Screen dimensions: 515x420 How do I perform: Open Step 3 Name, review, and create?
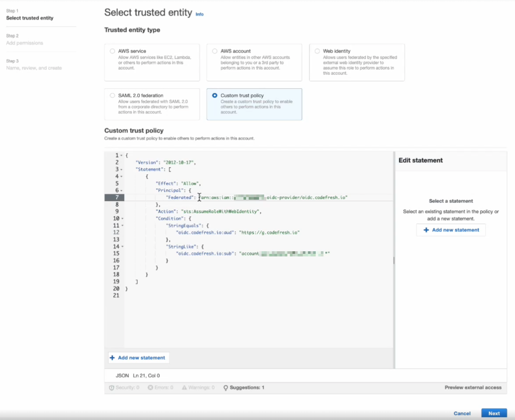(34, 68)
